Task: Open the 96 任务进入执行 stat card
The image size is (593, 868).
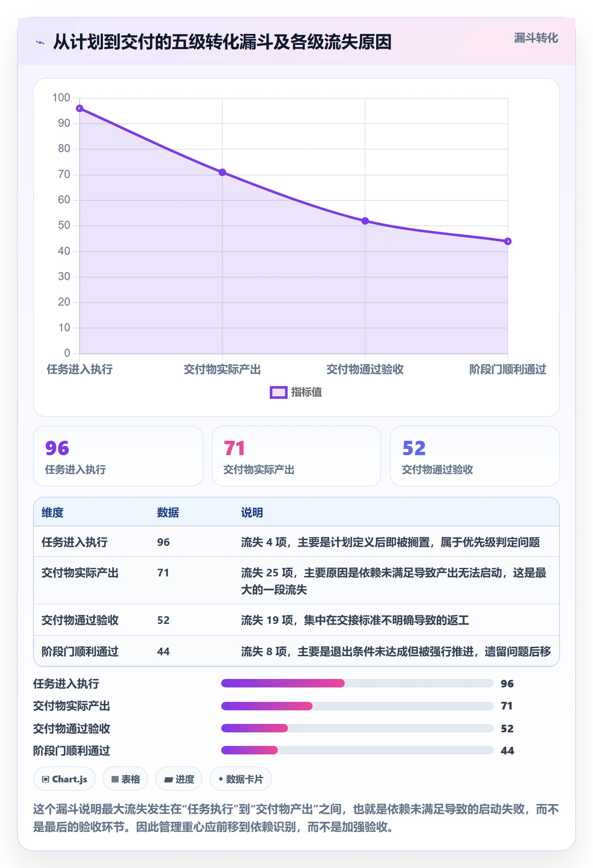Action: tap(118, 456)
